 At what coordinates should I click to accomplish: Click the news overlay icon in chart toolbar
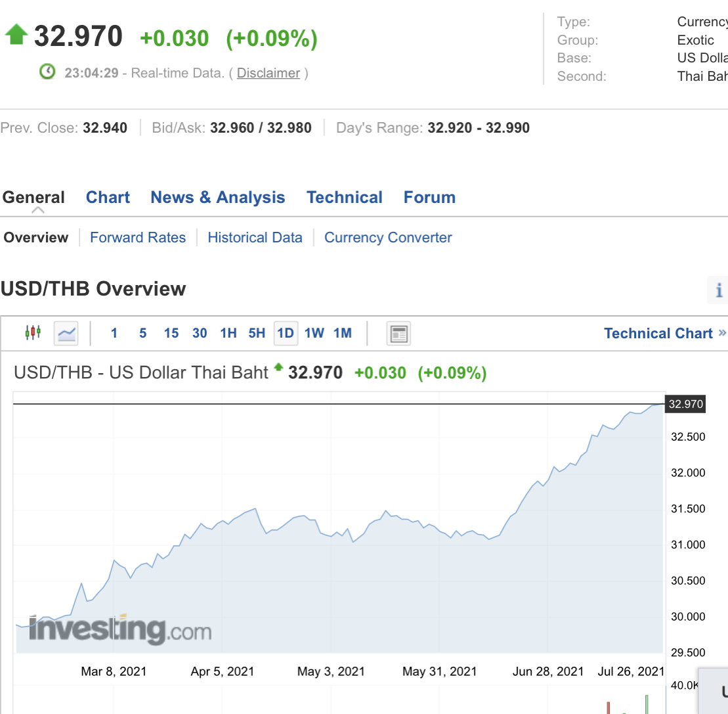coord(398,333)
